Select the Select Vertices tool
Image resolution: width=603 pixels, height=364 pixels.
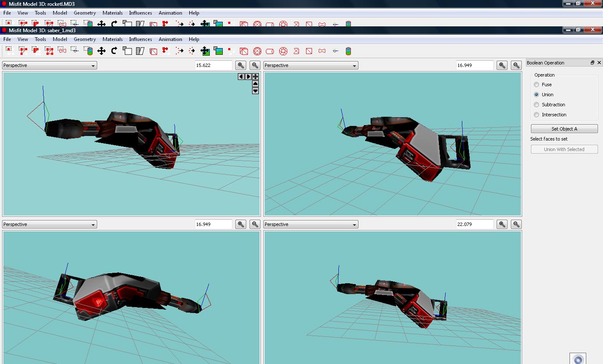coord(10,51)
